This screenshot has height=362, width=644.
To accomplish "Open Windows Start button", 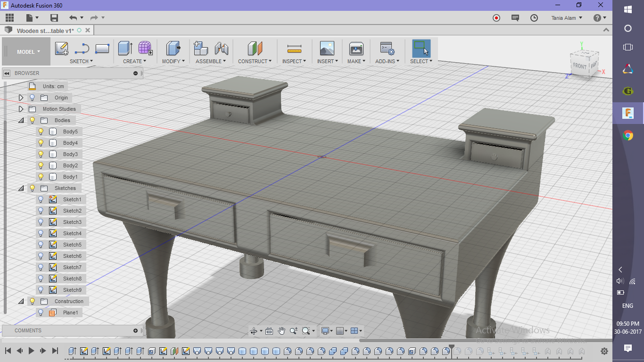I will point(628,9).
